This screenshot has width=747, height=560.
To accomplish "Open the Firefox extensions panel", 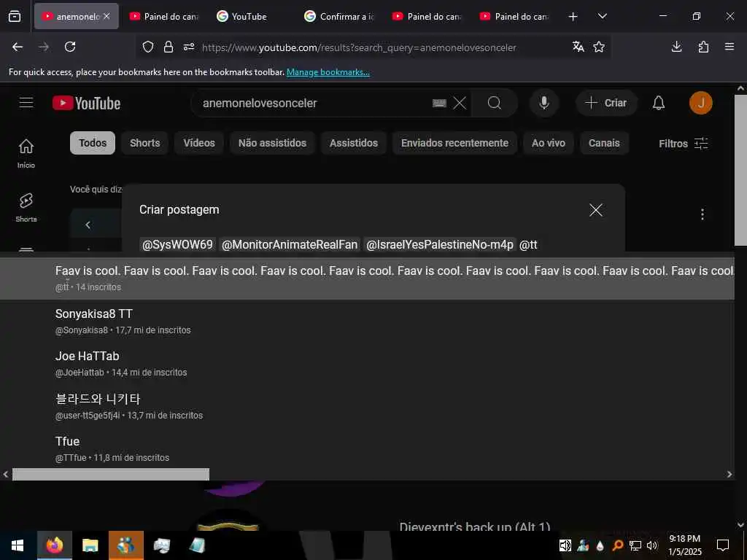I will click(x=703, y=47).
